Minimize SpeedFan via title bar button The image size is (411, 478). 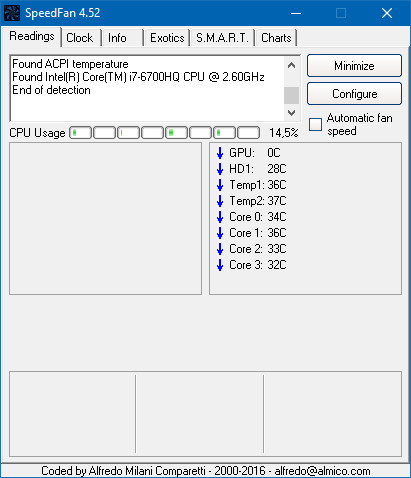point(296,13)
